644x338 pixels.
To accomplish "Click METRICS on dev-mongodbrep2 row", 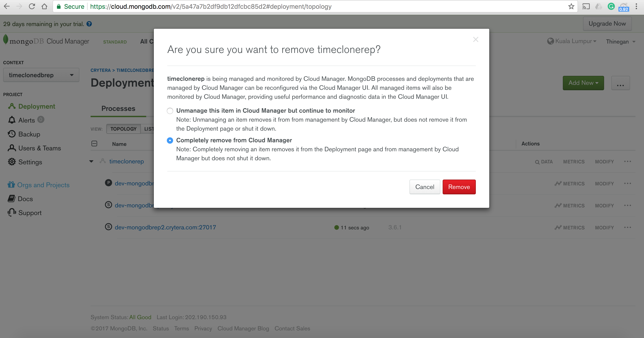I will click(570, 228).
